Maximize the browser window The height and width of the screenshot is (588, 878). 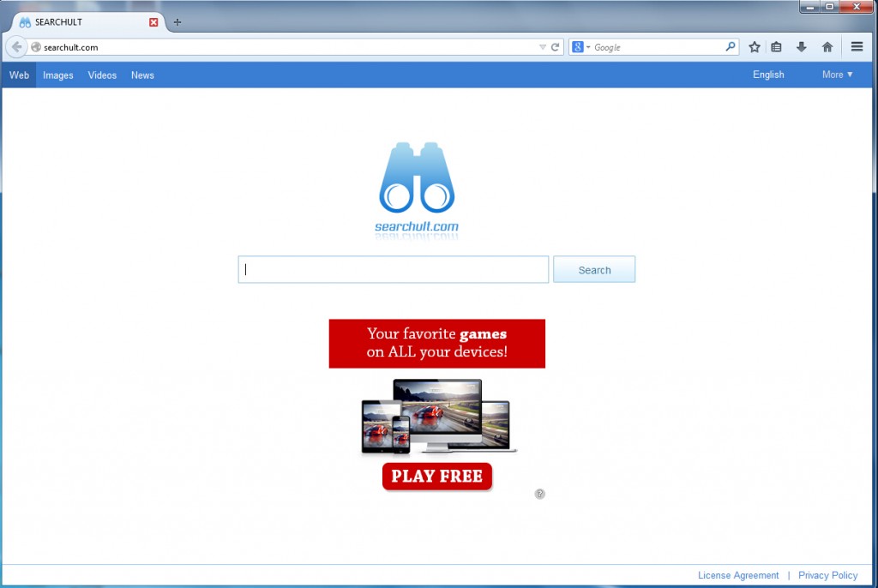[829, 7]
